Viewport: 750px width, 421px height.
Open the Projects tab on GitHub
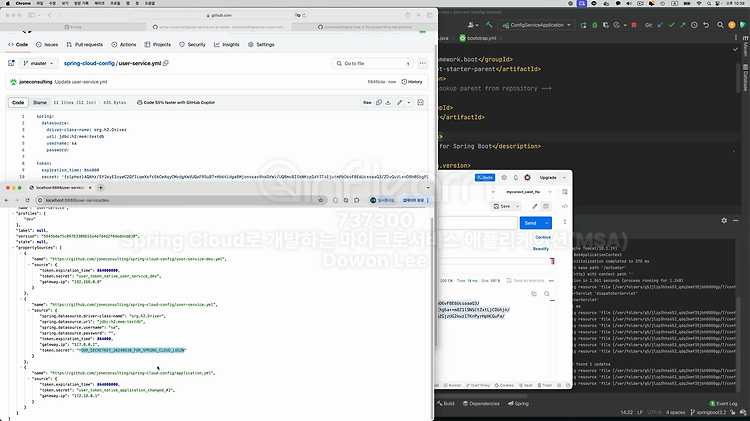157,44
